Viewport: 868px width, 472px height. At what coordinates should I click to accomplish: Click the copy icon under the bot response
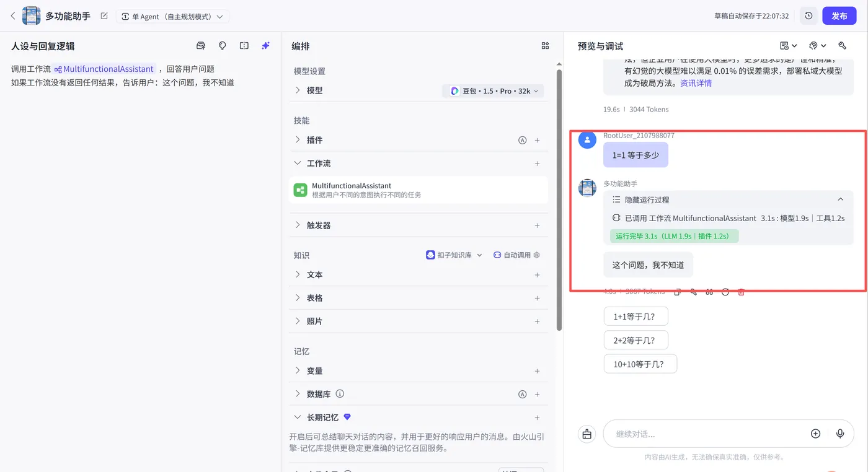pyautogui.click(x=677, y=291)
